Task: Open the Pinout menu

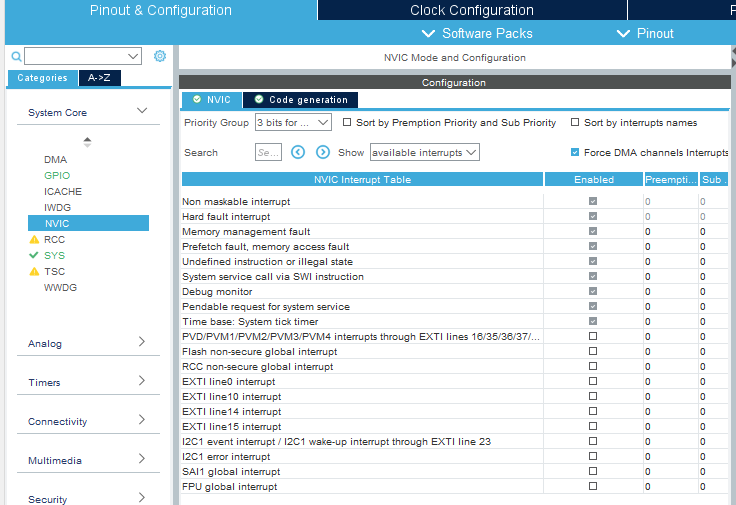Action: tap(645, 33)
